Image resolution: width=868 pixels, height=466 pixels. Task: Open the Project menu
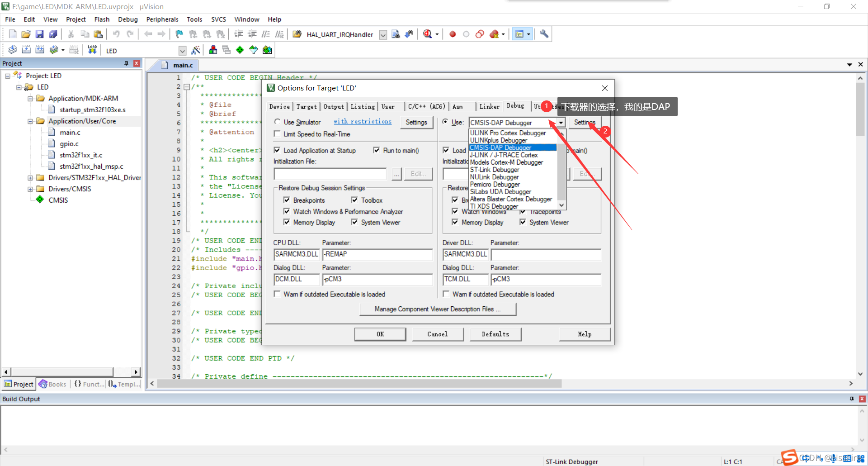coord(75,19)
